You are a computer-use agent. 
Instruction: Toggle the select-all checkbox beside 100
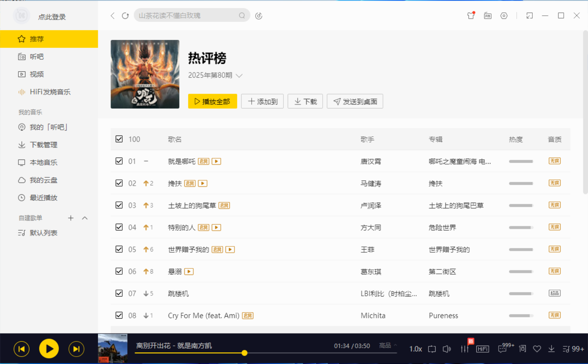click(x=119, y=139)
